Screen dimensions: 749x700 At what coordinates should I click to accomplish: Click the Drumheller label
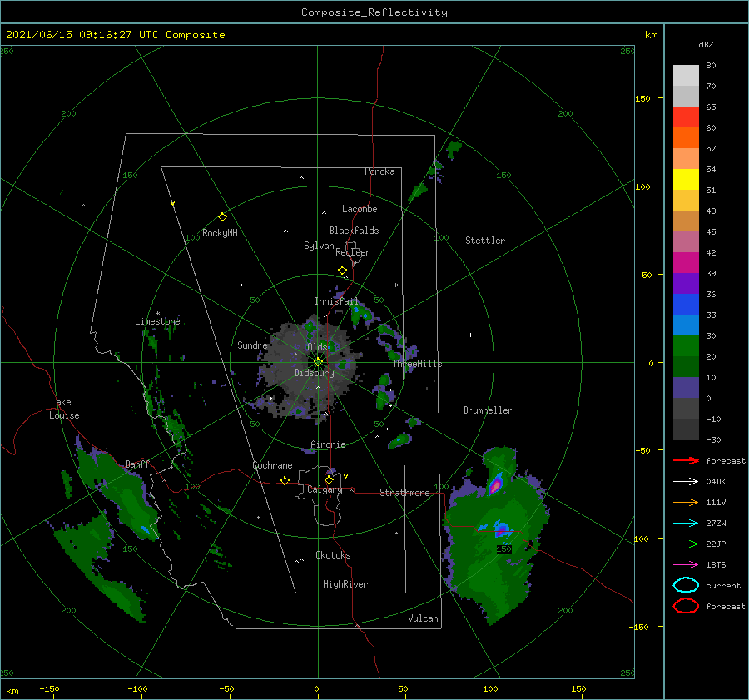[488, 410]
